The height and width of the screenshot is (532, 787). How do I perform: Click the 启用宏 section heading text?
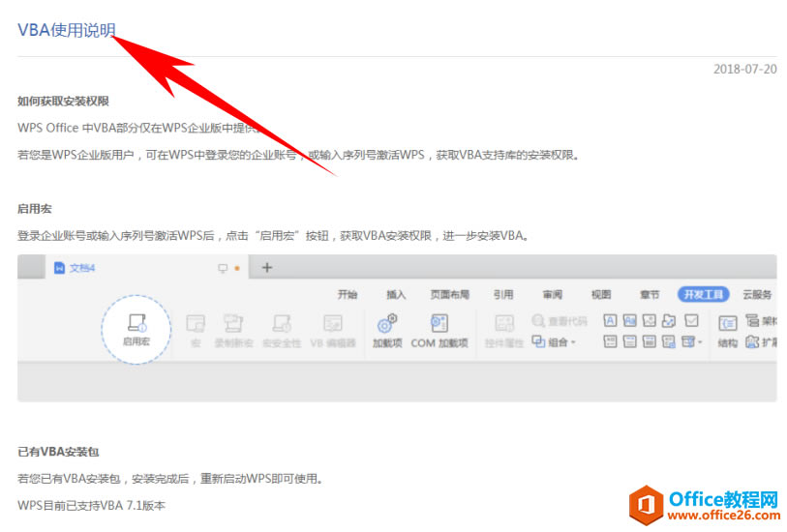pyautogui.click(x=35, y=209)
